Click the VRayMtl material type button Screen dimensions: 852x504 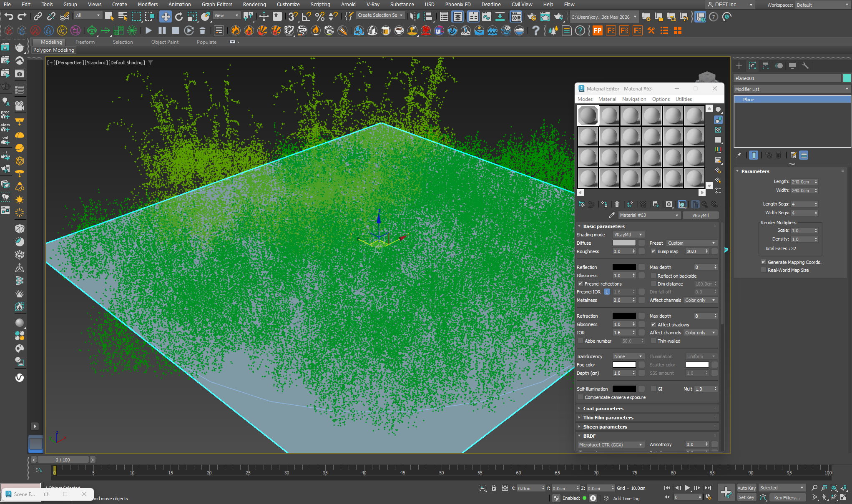tap(700, 215)
